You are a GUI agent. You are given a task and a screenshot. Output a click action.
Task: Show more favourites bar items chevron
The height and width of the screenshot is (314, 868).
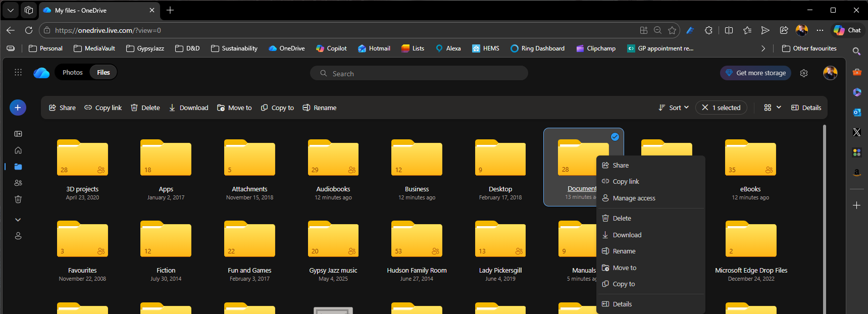click(763, 48)
